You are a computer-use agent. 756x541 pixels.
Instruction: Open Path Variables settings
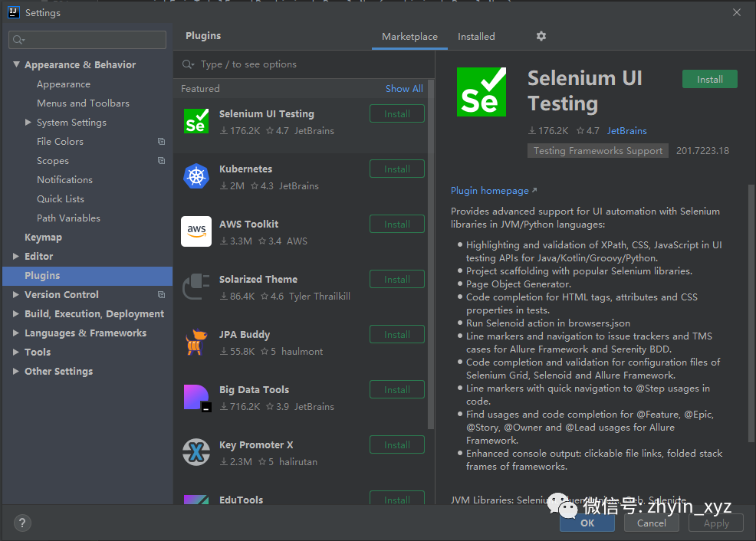[x=68, y=218]
